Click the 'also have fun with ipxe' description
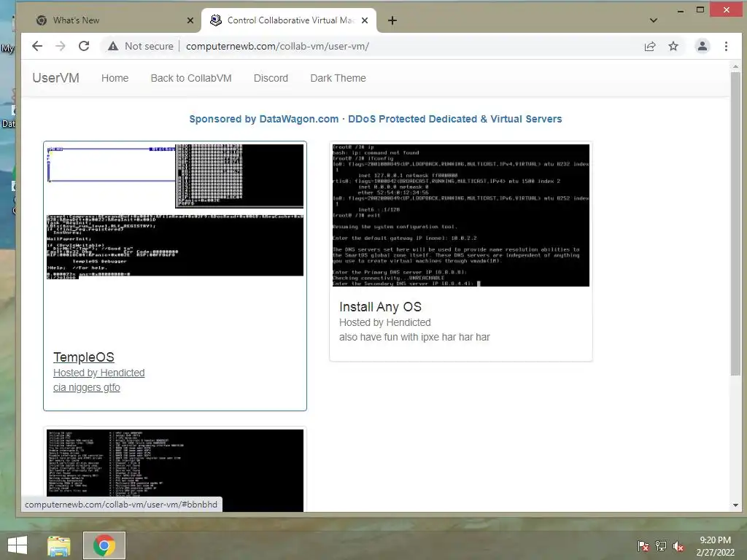Image resolution: width=747 pixels, height=560 pixels. point(414,337)
